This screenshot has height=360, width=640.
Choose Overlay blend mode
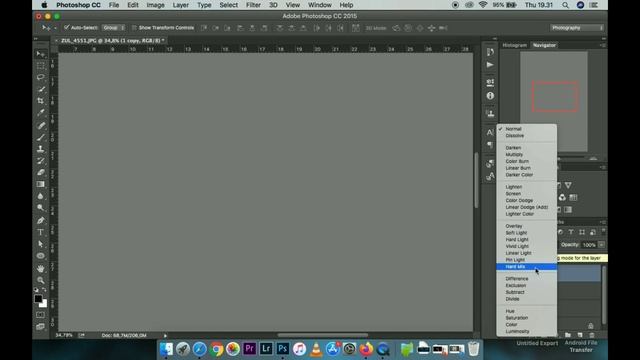pos(527,226)
